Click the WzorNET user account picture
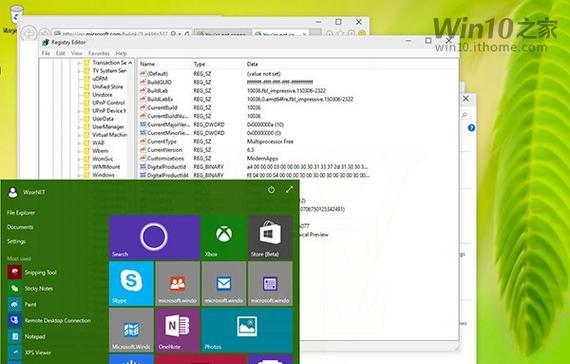570x364 pixels. coord(13,192)
